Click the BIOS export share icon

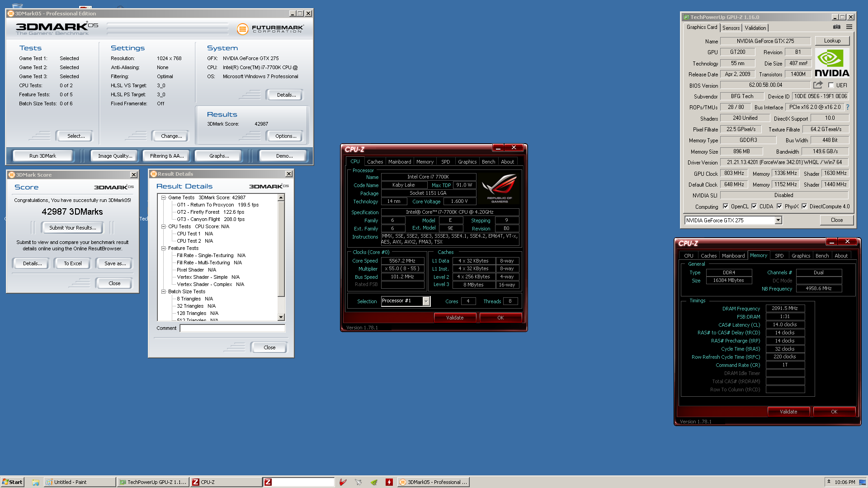point(818,85)
